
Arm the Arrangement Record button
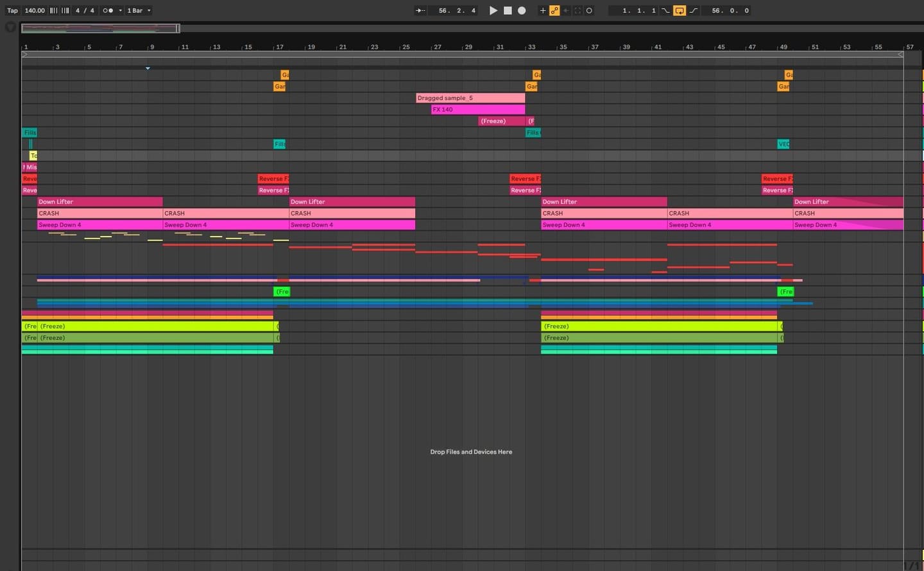pos(522,10)
